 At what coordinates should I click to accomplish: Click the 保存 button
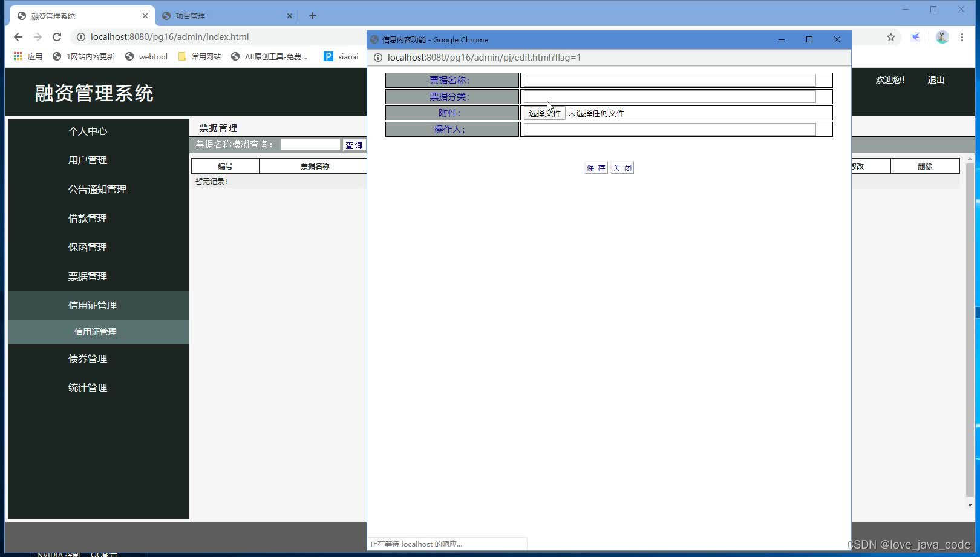(596, 168)
